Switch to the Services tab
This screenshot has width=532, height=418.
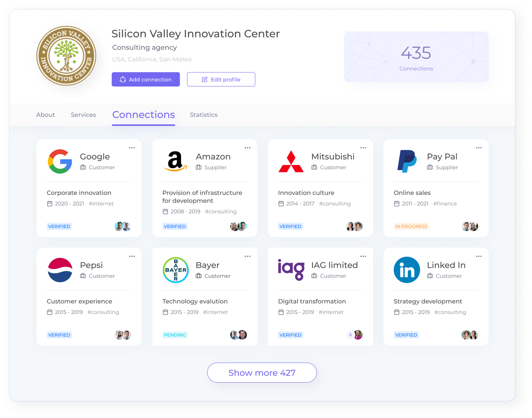83,115
